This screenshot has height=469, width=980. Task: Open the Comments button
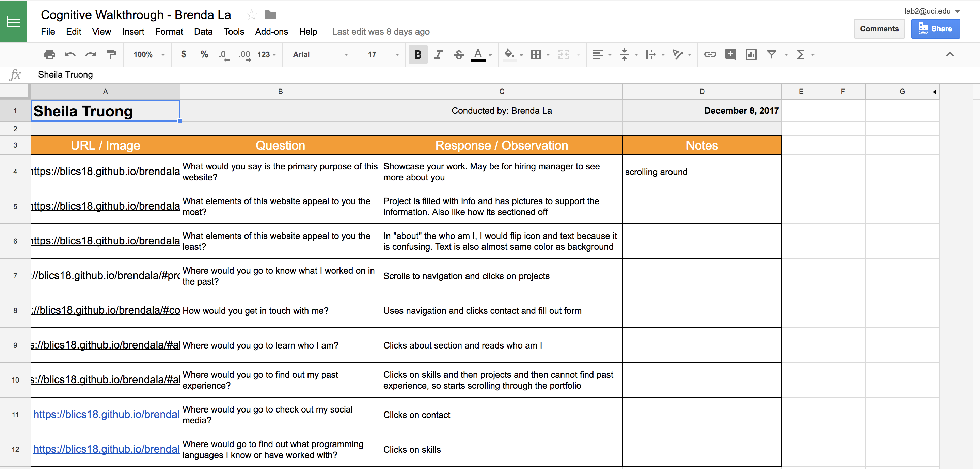pos(879,29)
